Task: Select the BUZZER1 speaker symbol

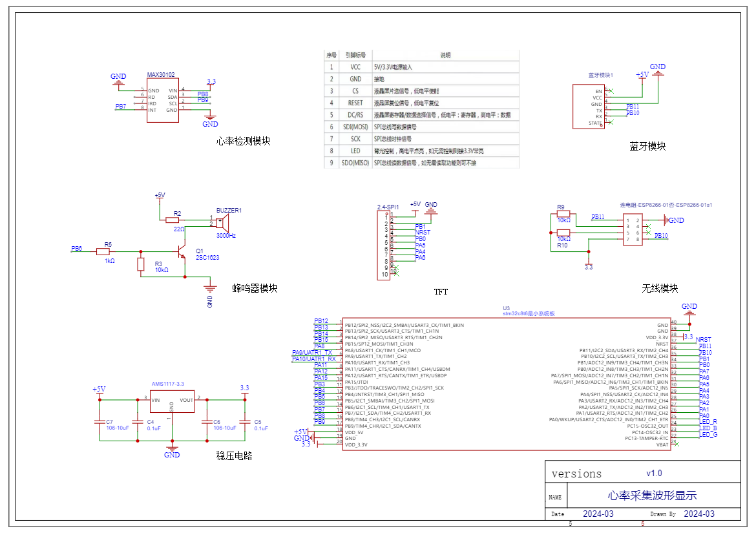Action: 222,223
